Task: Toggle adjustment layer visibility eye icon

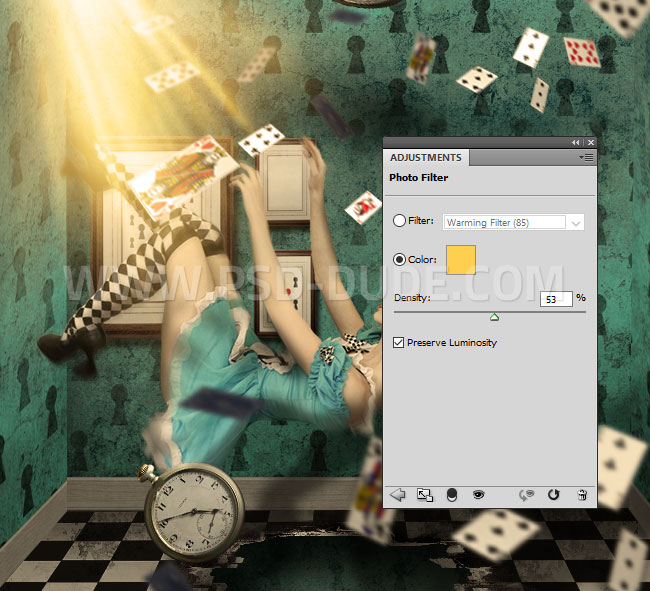Action: click(478, 494)
